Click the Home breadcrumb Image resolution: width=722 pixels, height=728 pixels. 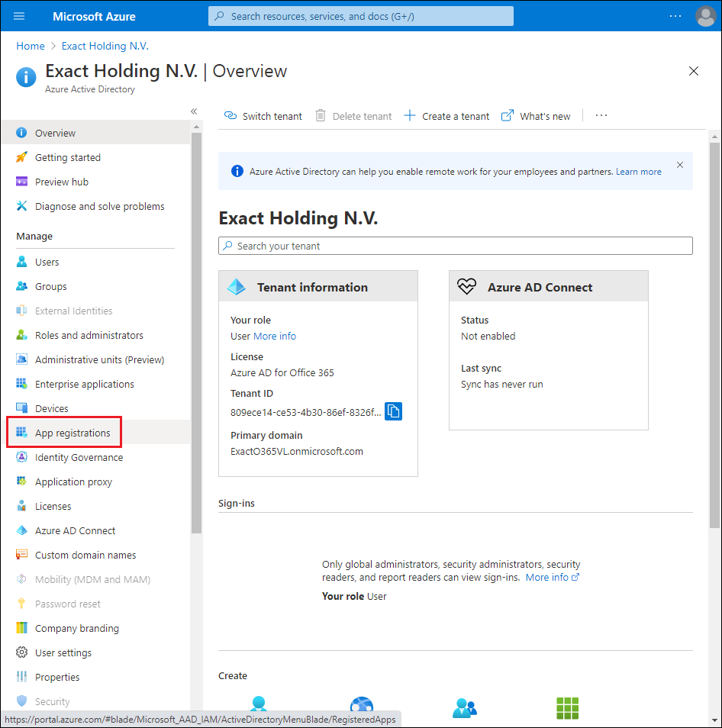click(30, 46)
